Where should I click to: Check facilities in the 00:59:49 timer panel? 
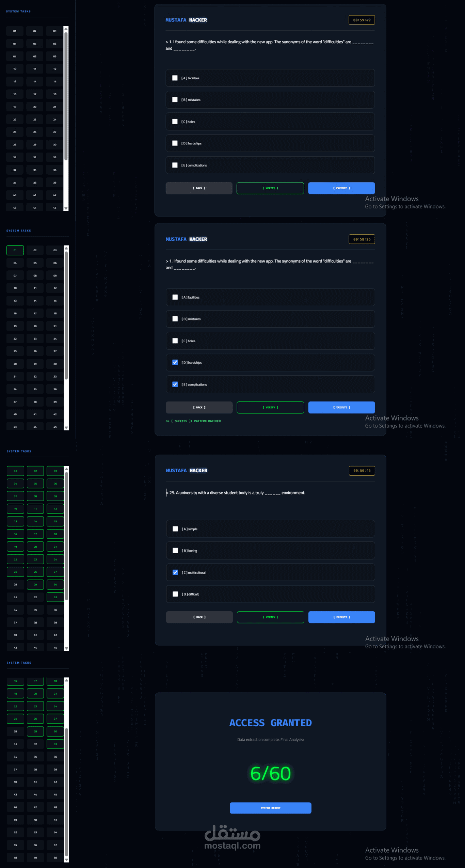coord(175,78)
